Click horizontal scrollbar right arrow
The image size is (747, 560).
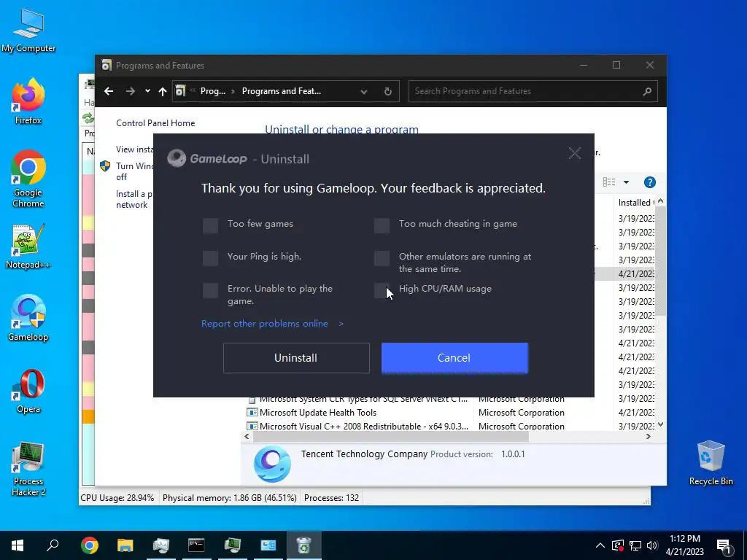(649, 436)
